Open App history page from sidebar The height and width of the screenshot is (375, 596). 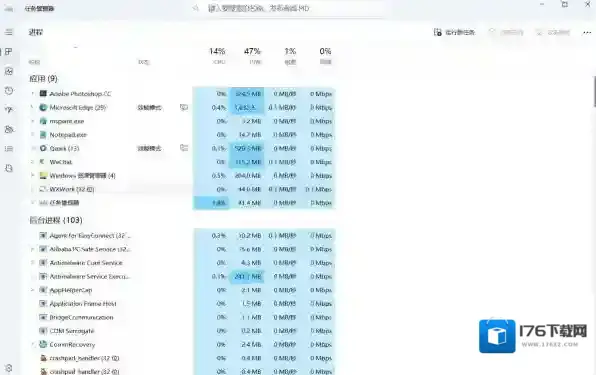9,90
